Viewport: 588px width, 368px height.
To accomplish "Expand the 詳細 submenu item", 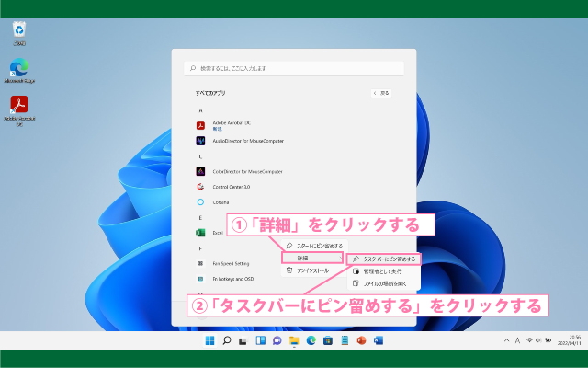I will [x=312, y=258].
